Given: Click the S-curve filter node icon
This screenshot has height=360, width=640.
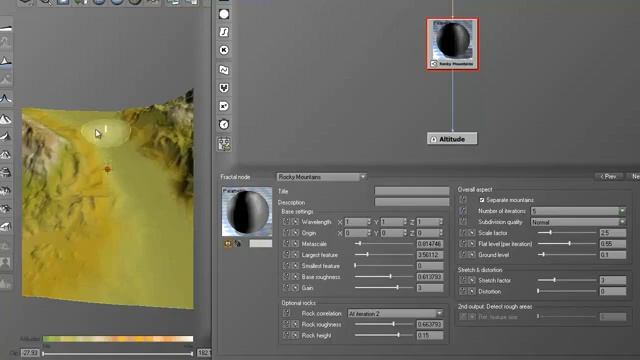Looking at the screenshot, I should pyautogui.click(x=224, y=32).
